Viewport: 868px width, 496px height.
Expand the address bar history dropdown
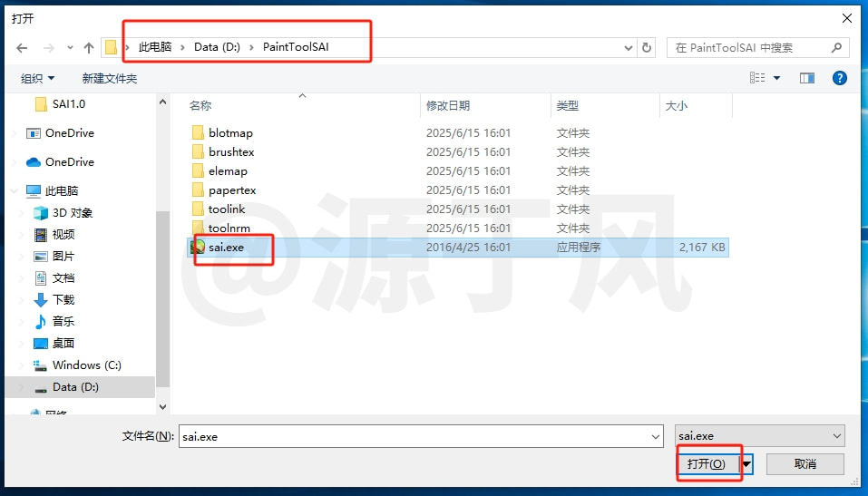point(629,48)
